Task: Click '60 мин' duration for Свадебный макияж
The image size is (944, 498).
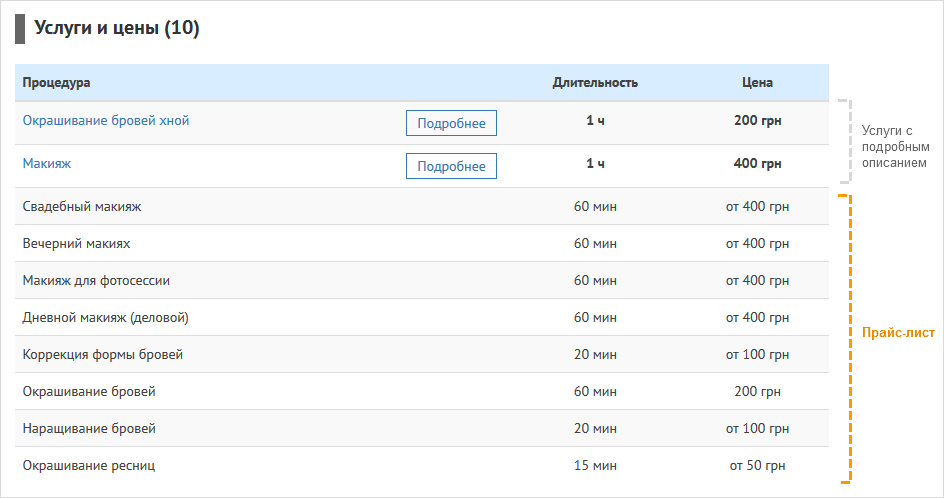Action: pyautogui.click(x=595, y=207)
